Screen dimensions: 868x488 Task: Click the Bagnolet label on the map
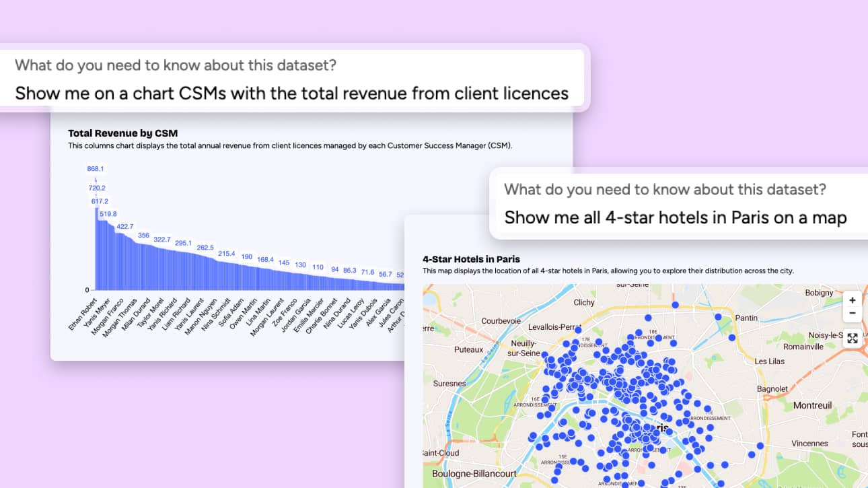(772, 388)
